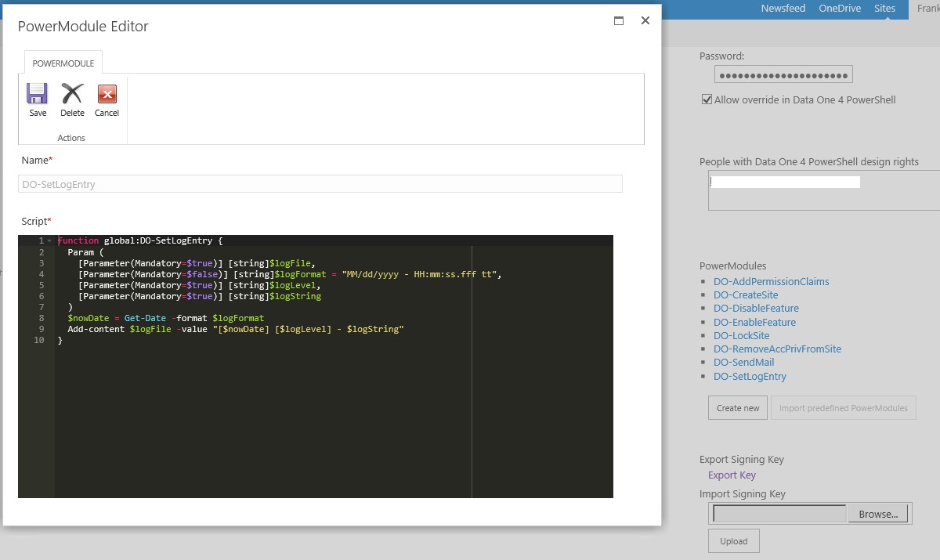Click inside the Password field
This screenshot has width=940, height=560.
[783, 74]
